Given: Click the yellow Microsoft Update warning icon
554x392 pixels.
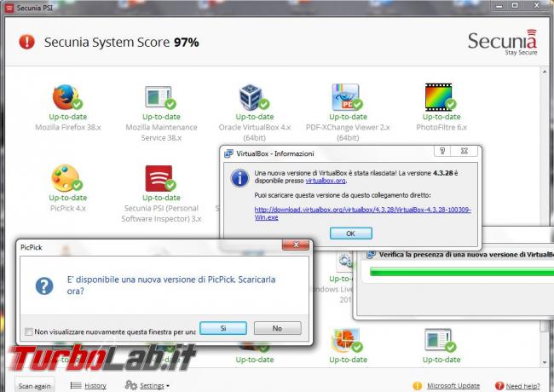Looking at the screenshot, I should pos(417,386).
